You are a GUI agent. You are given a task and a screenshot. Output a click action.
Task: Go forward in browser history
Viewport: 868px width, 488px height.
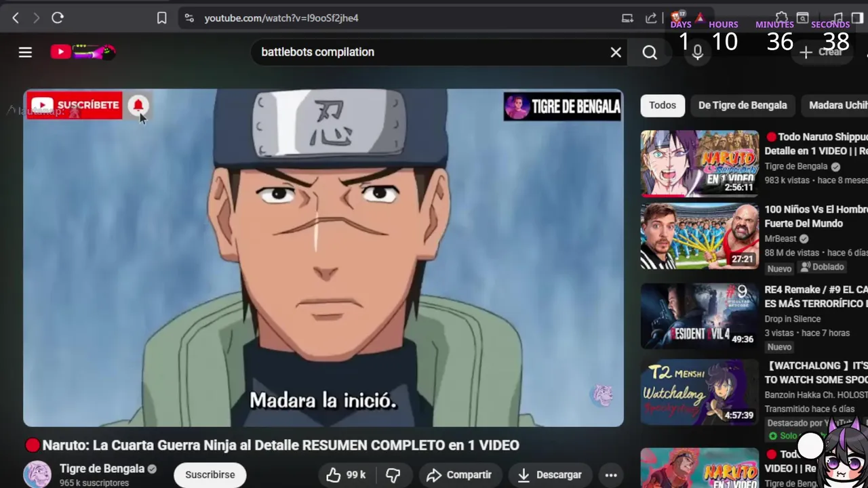pyautogui.click(x=36, y=18)
